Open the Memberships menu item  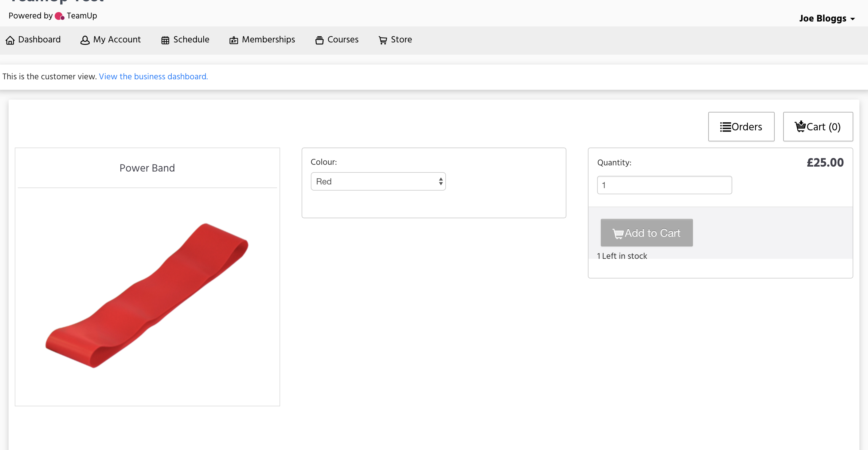point(268,39)
